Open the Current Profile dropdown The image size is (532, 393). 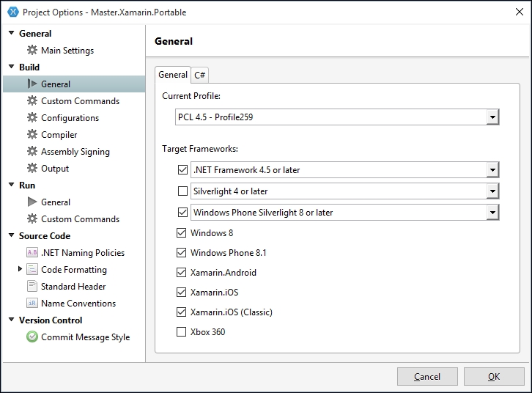(492, 117)
